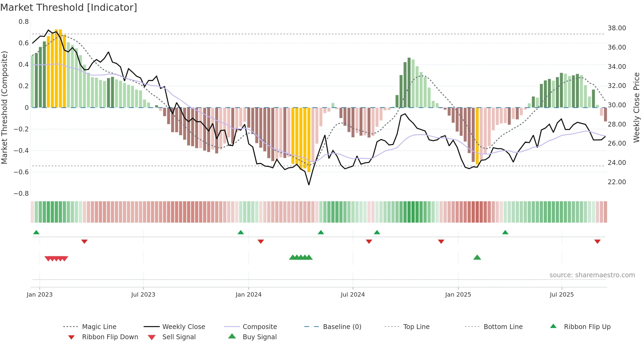
Task: Click the 36.00 price axis label
Action: pos(617,47)
